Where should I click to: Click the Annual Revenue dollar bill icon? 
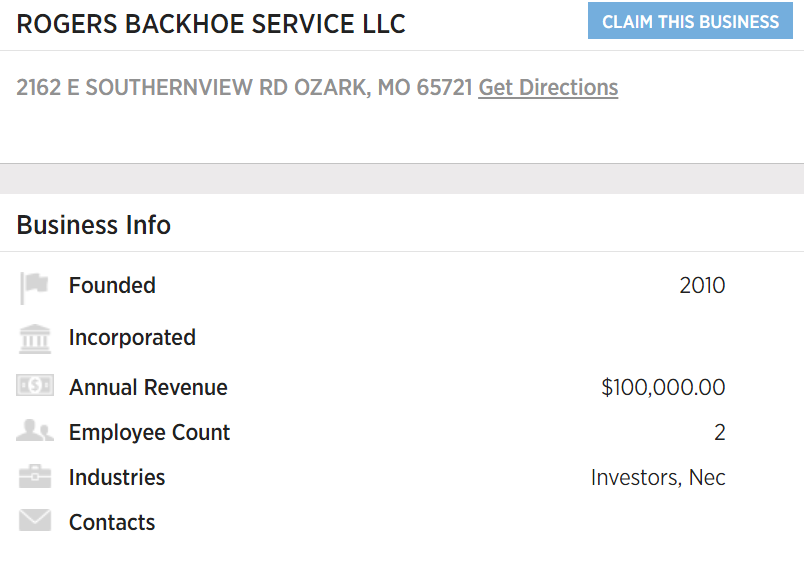pos(35,385)
